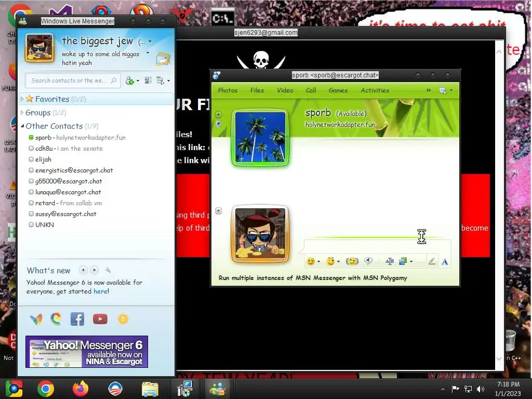Image resolution: width=532 pixels, height=399 pixels.
Task: Start Video from chat toolbar
Action: point(285,90)
